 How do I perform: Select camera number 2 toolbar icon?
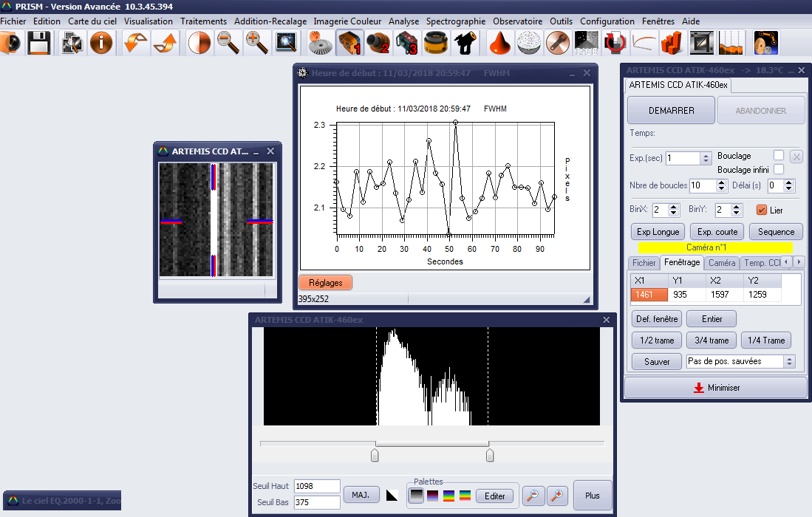point(378,44)
